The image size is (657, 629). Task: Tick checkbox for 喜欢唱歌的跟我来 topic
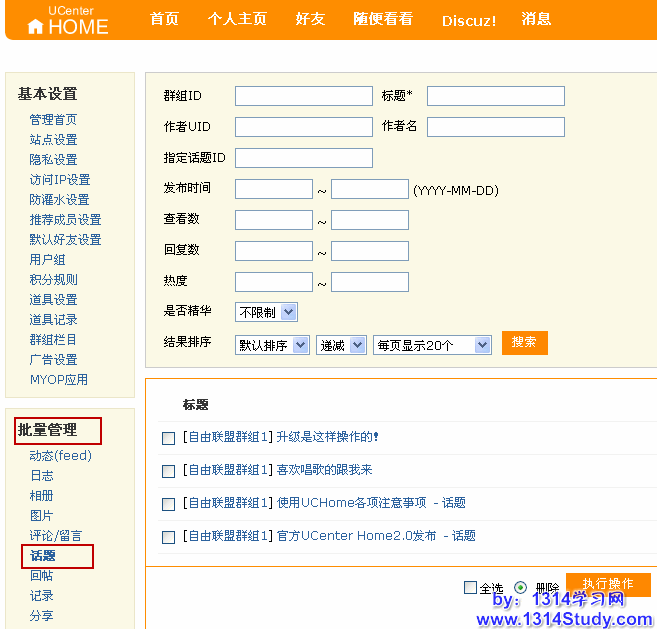[168, 471]
